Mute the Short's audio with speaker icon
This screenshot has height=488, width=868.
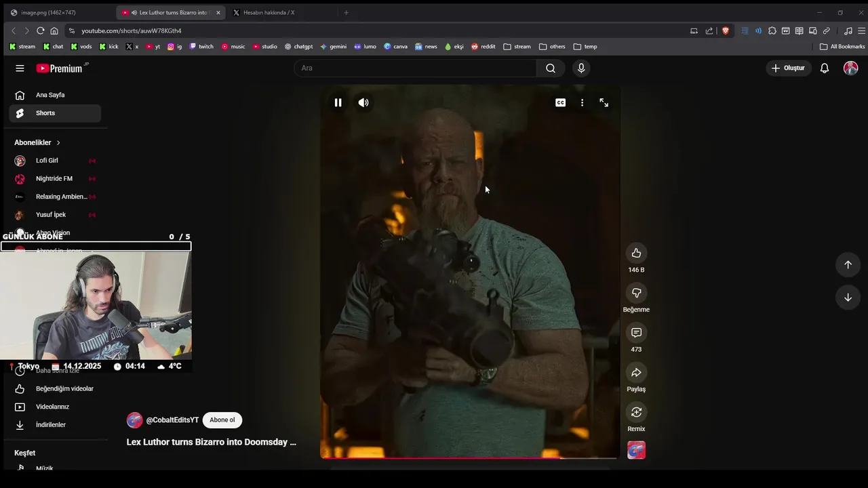(363, 102)
